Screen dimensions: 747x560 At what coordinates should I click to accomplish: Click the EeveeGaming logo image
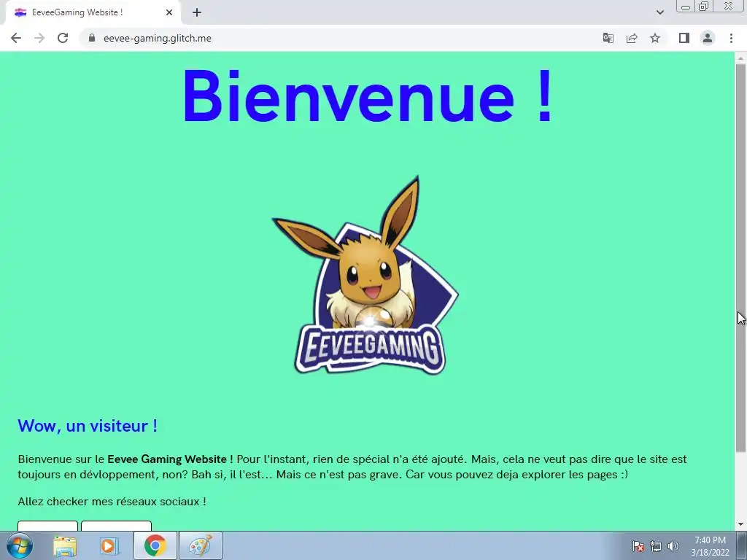tap(365, 275)
